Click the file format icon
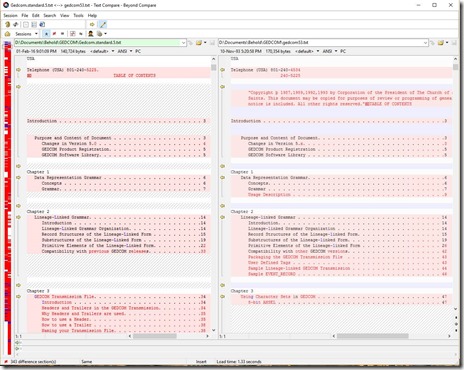The width and height of the screenshot is (464, 370). tap(99, 34)
